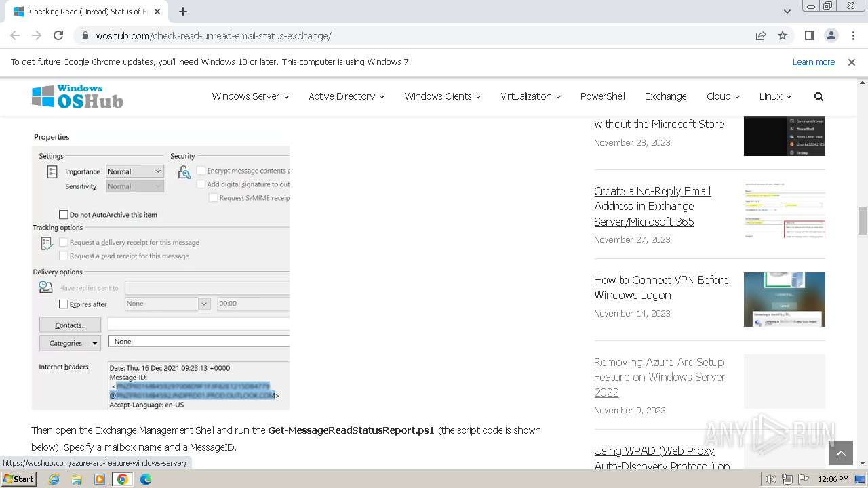Expand Linux menu
This screenshot has height=488, width=868.
775,96
